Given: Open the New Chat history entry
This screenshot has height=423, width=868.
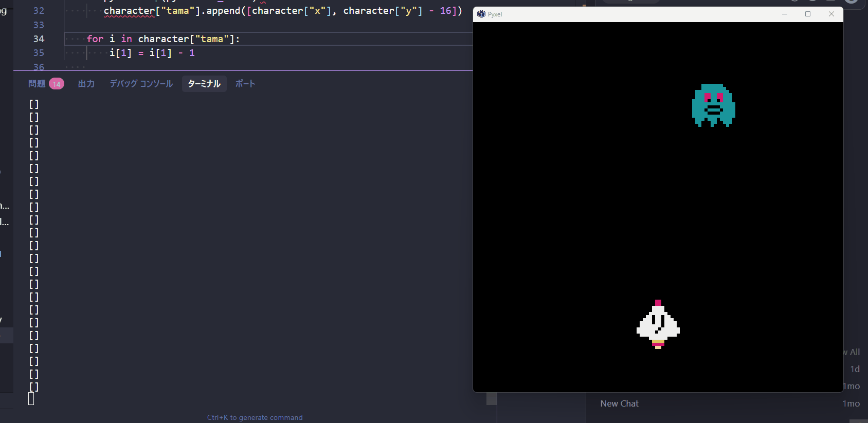Looking at the screenshot, I should coord(619,403).
